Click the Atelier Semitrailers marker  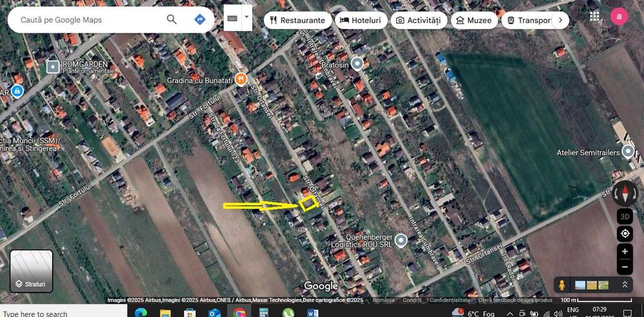pyautogui.click(x=627, y=152)
